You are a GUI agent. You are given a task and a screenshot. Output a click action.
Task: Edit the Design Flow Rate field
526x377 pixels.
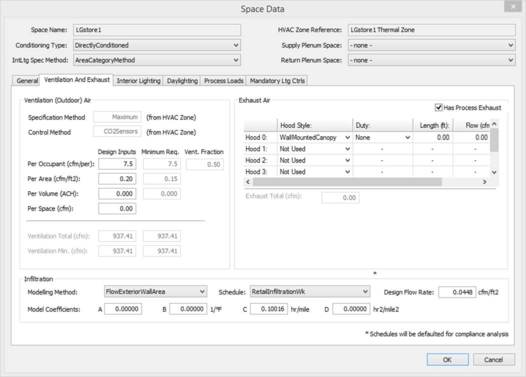457,292
